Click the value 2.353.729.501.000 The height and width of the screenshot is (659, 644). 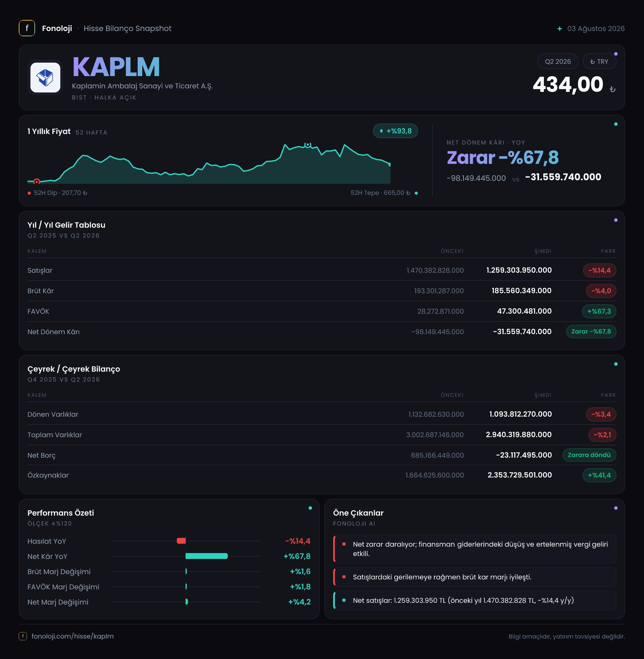coord(520,475)
